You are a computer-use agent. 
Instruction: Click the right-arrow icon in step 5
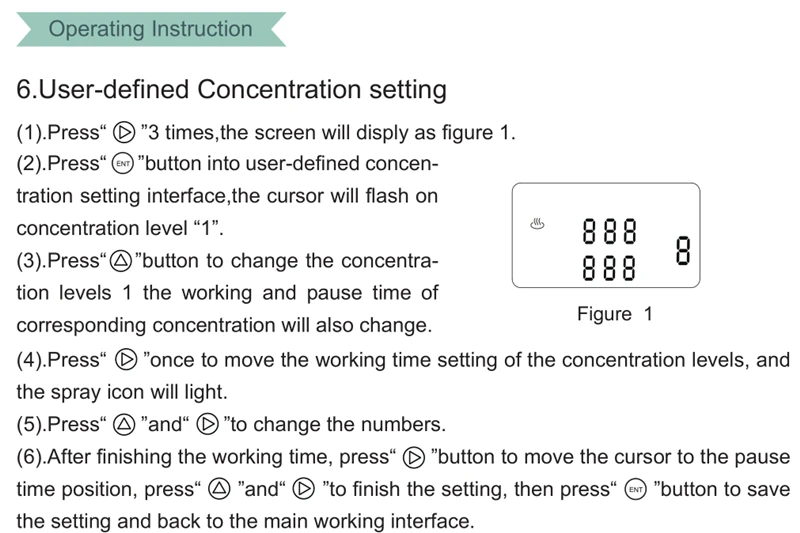[x=208, y=424]
